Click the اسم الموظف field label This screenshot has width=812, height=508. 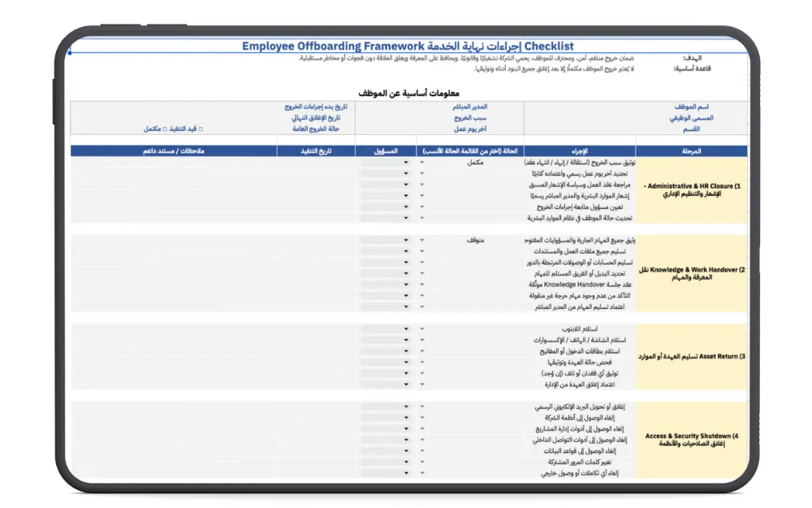691,106
